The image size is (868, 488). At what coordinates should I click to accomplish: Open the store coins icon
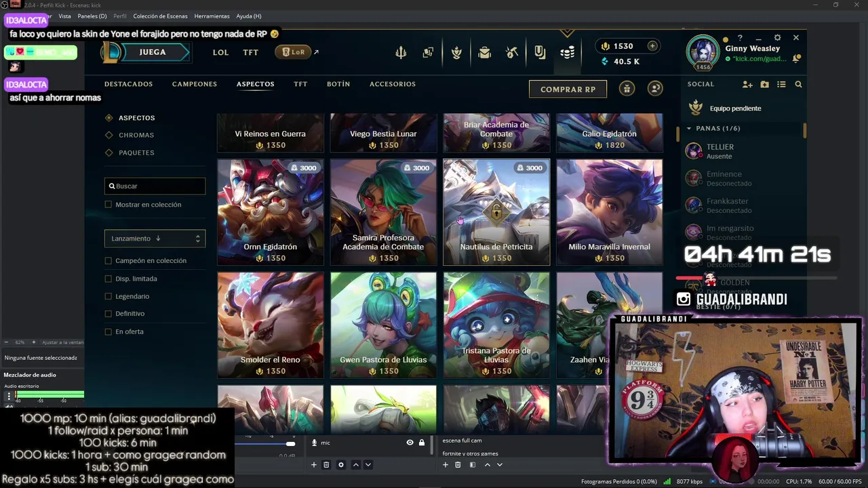click(568, 52)
